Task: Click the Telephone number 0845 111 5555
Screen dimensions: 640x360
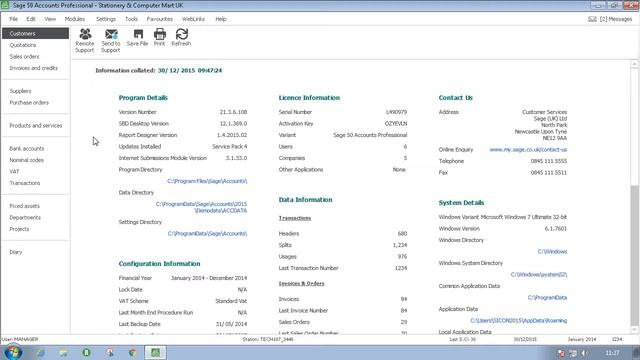Action: [549, 161]
